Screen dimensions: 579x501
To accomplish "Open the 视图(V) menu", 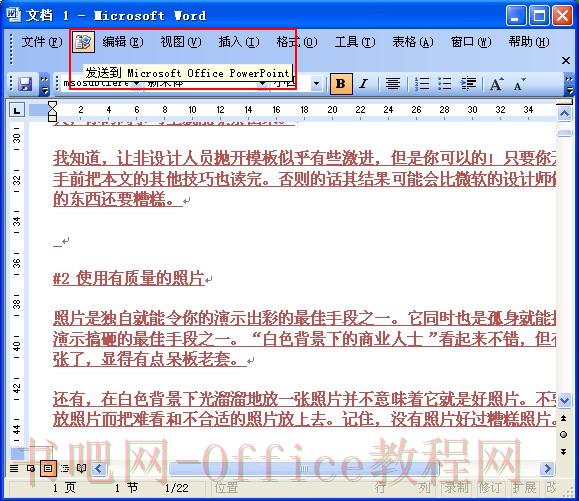I will (x=181, y=42).
